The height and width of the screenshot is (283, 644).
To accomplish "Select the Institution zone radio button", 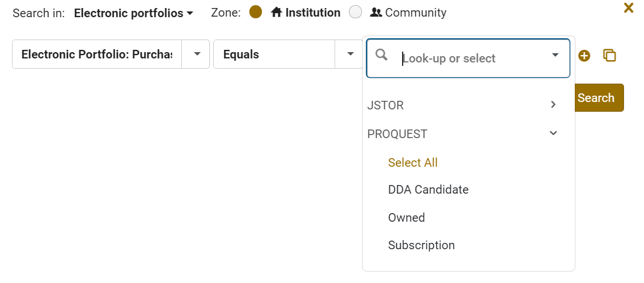I will click(x=256, y=12).
